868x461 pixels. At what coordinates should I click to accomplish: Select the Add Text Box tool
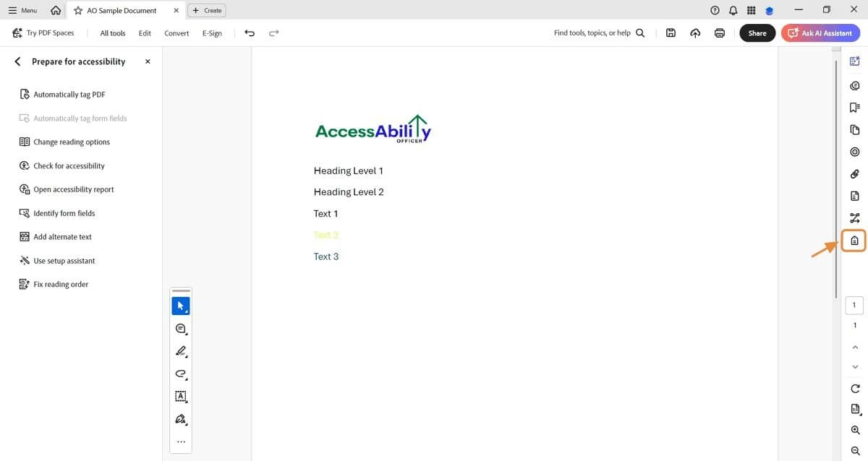coord(180,396)
